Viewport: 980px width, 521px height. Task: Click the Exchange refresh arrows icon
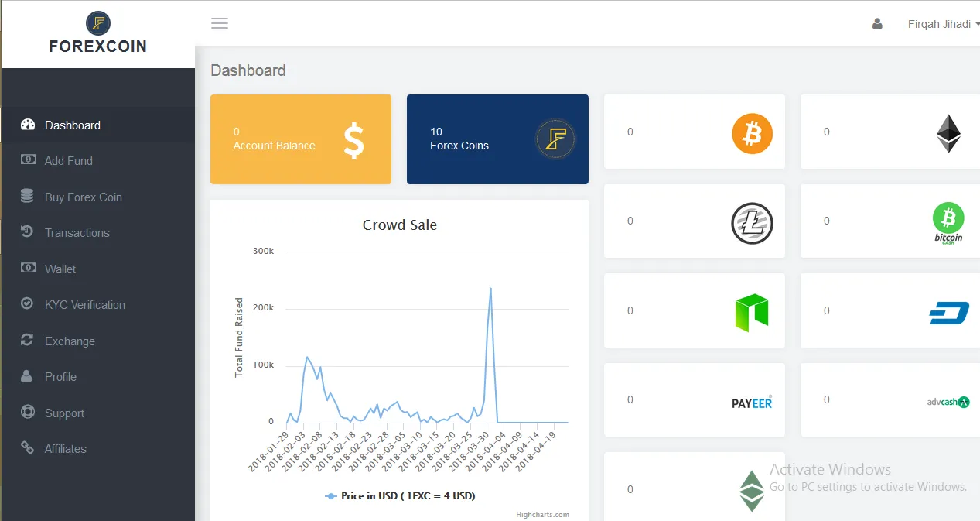(27, 340)
